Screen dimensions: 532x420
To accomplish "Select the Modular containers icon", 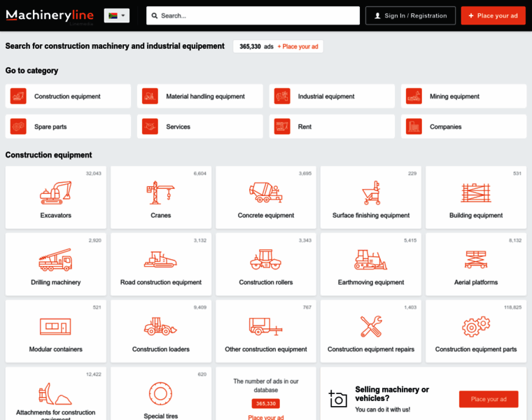I will click(55, 326).
